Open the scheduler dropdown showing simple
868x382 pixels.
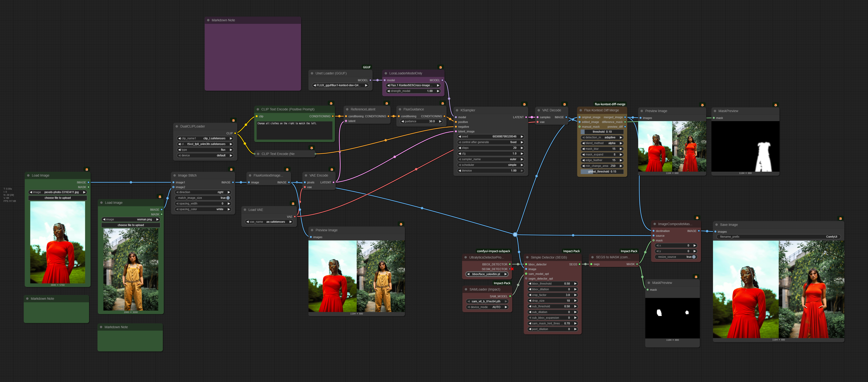pos(490,165)
